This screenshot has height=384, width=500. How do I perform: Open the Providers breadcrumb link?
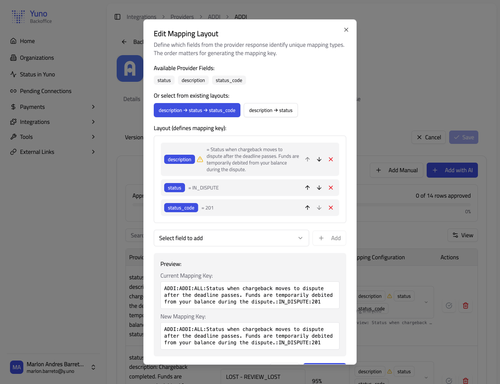pos(182,17)
